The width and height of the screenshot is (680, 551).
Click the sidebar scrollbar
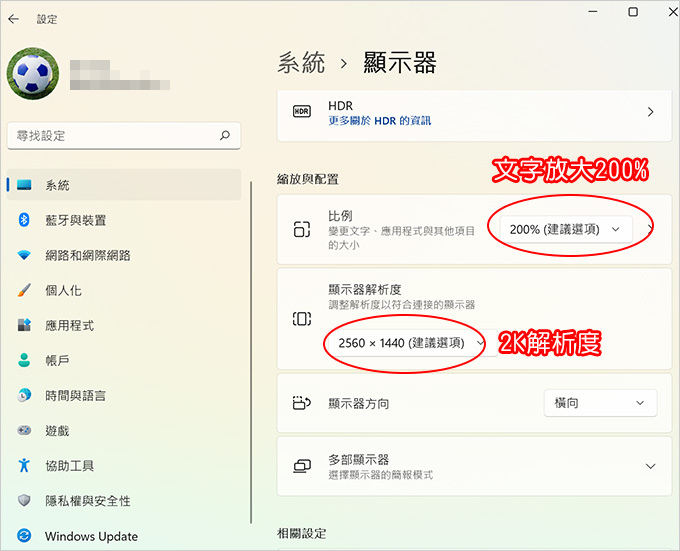pos(251,352)
